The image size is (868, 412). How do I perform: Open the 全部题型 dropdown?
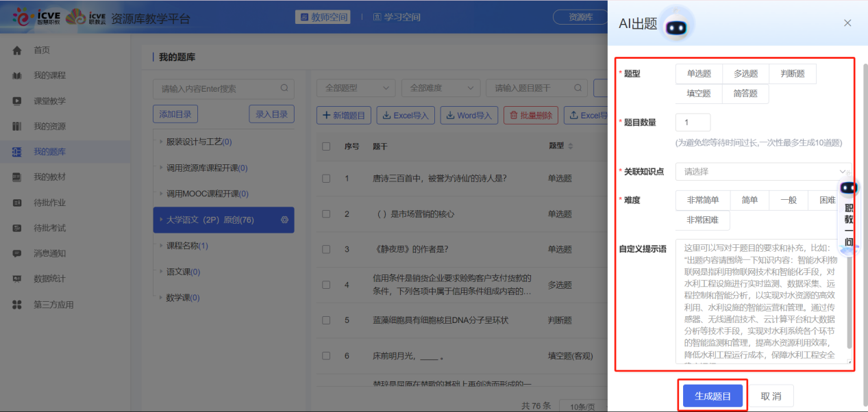(355, 88)
